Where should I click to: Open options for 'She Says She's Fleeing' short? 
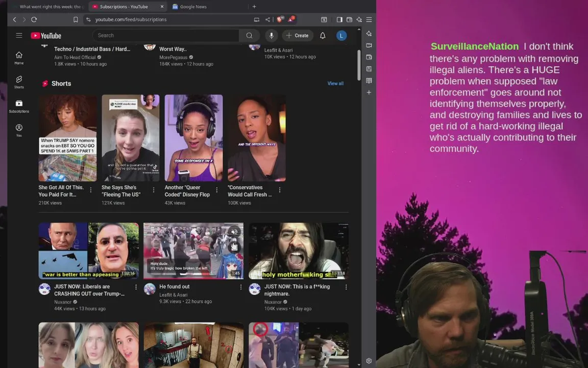coord(154,190)
